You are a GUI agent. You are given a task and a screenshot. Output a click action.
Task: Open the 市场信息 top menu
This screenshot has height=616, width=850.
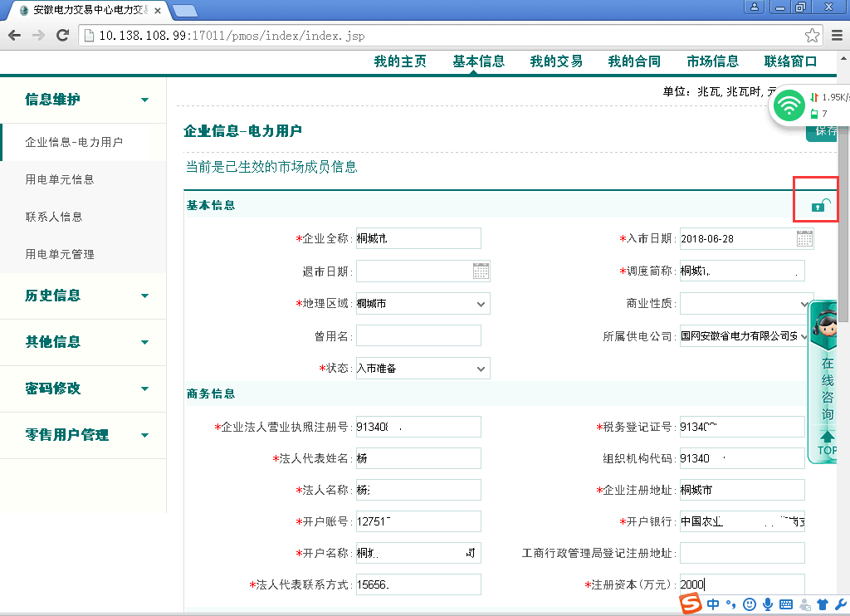tap(712, 61)
